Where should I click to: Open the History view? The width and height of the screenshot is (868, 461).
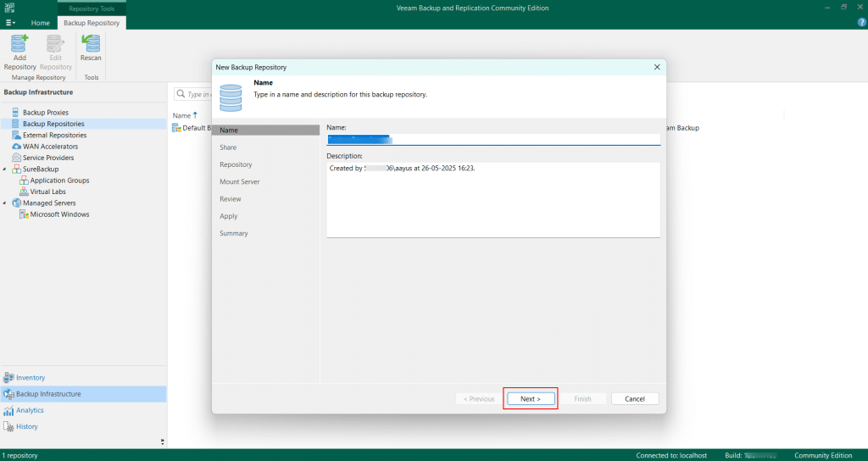click(x=27, y=427)
